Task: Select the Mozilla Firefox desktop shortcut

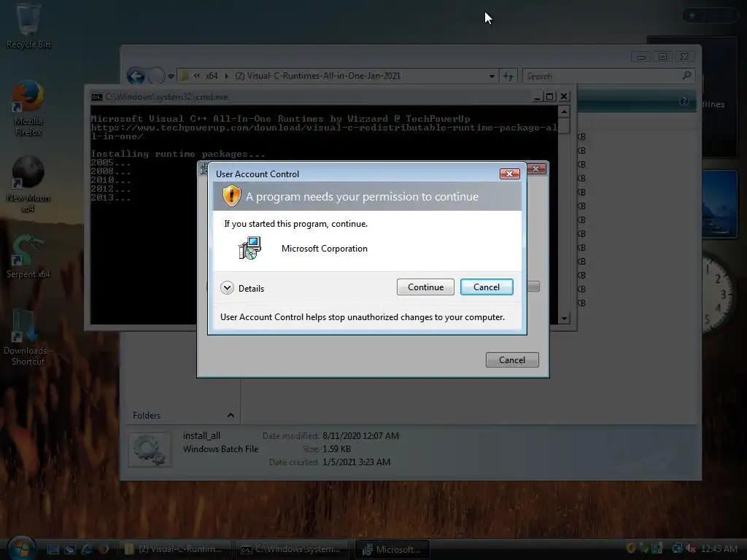Action: click(x=28, y=109)
